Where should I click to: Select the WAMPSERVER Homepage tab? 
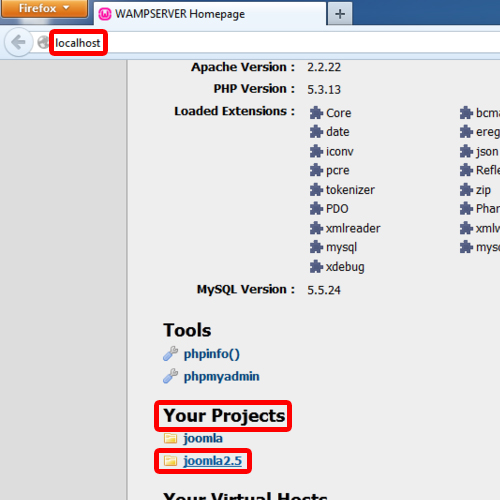[x=210, y=14]
